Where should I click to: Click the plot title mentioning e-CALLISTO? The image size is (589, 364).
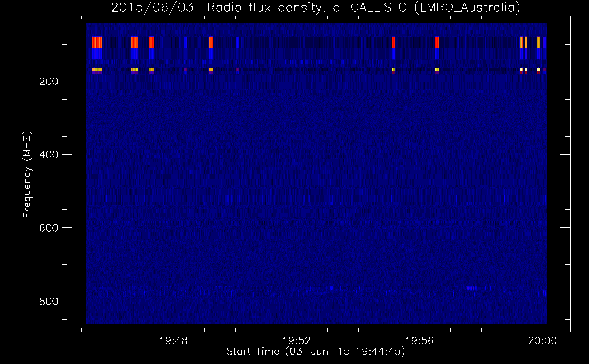(x=316, y=7)
